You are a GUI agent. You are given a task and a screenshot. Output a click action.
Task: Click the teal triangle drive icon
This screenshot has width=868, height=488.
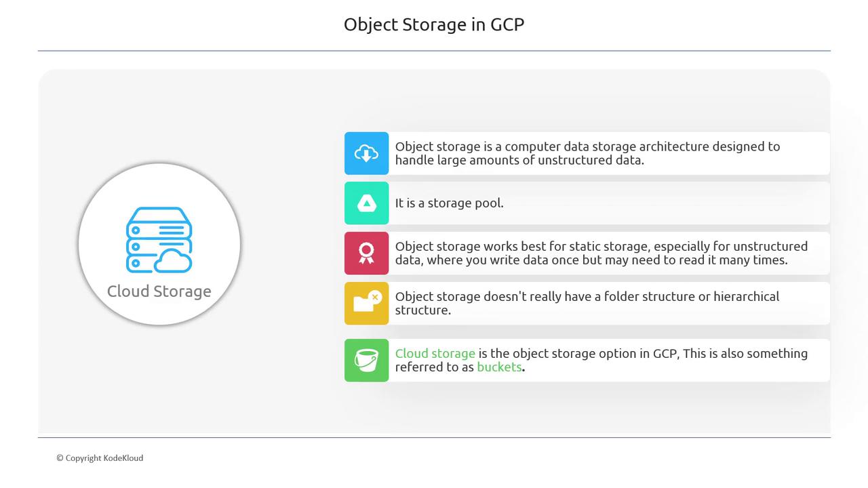366,203
